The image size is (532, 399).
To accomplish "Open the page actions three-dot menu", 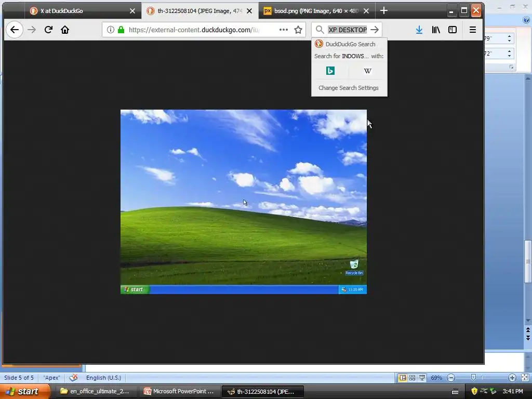I will [283, 30].
